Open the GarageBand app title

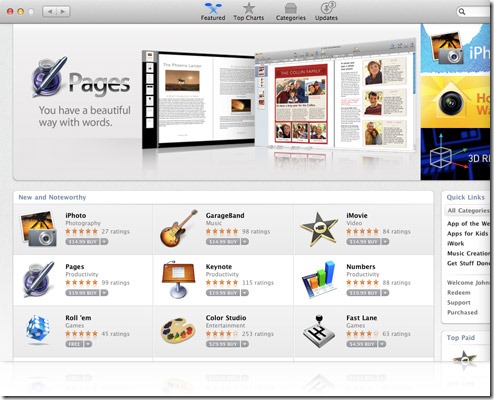[x=225, y=216]
